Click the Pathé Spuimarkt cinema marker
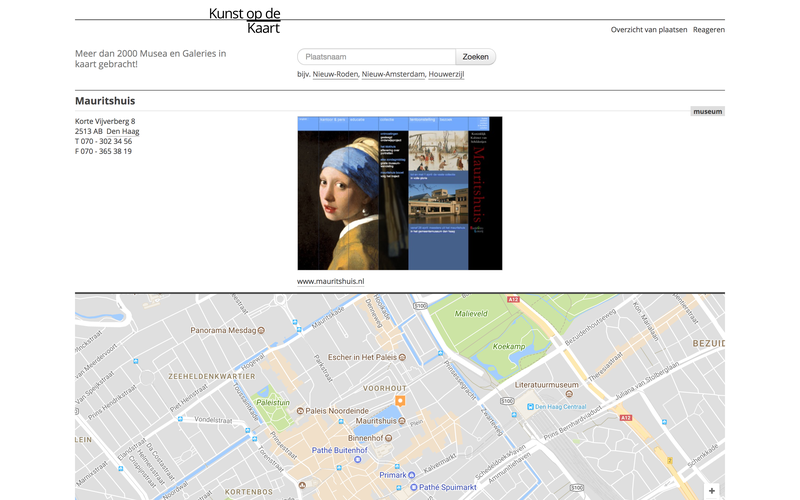This screenshot has height=500, width=800. coord(414,487)
